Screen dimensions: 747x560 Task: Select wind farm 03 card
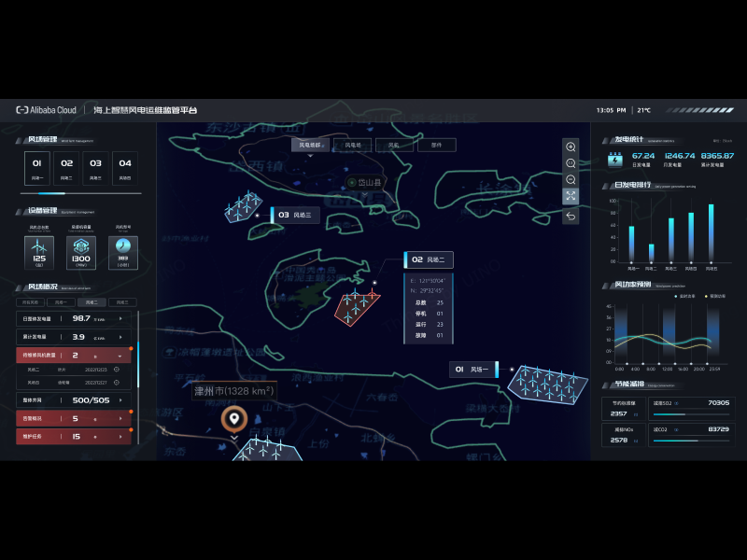coord(95,168)
